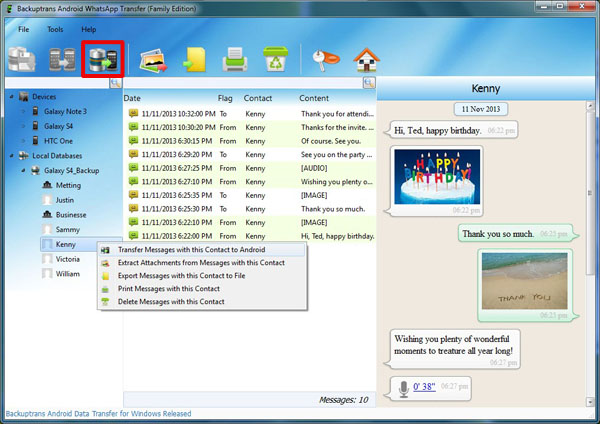The width and height of the screenshot is (600, 424).
Task: Open the File menu
Action: pyautogui.click(x=23, y=29)
